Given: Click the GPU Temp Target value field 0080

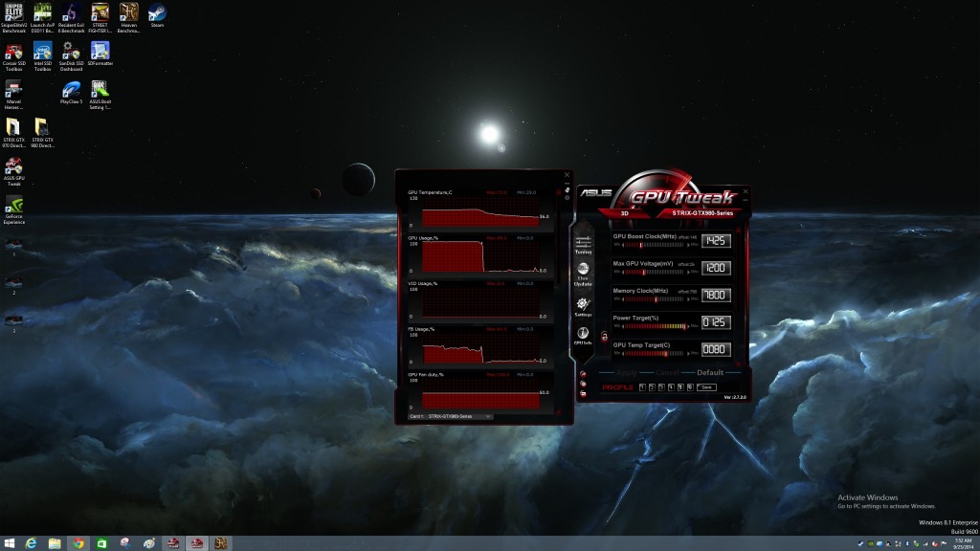Looking at the screenshot, I should pos(716,349).
